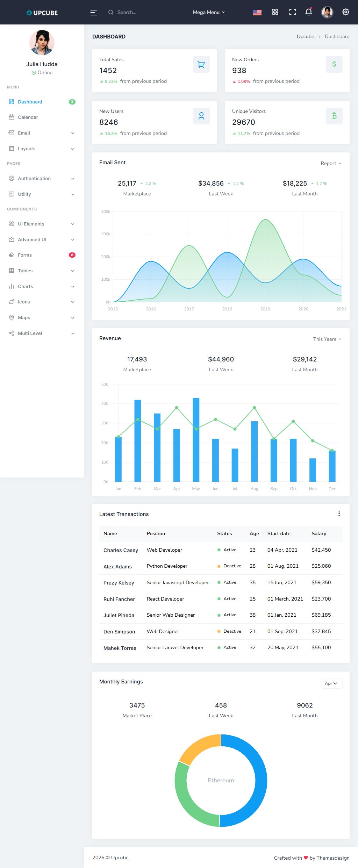Viewport: 358px width, 868px height.
Task: Expand the Email submenu chevron
Action: tap(73, 133)
